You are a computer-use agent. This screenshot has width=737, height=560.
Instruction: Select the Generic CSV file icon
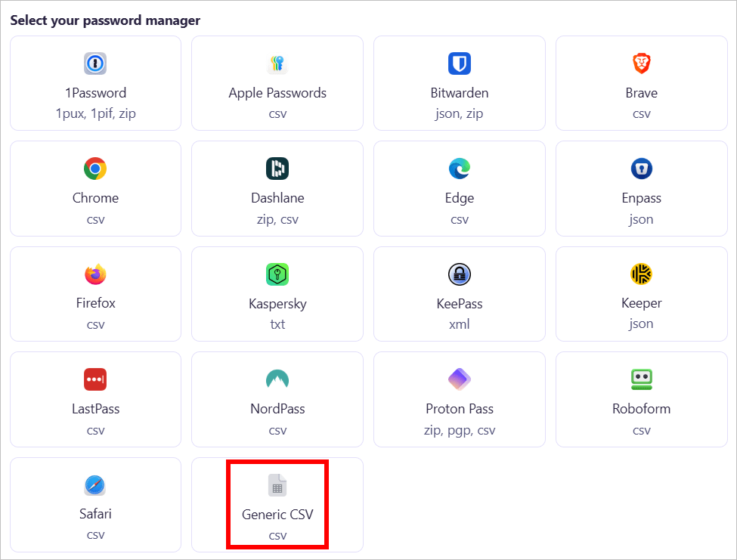tap(277, 485)
